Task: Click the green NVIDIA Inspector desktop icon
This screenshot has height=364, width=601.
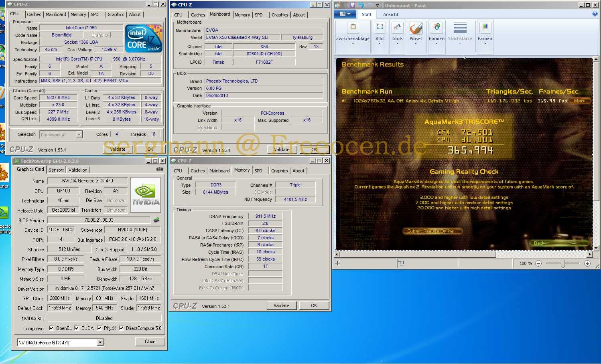Action: tap(3, 213)
